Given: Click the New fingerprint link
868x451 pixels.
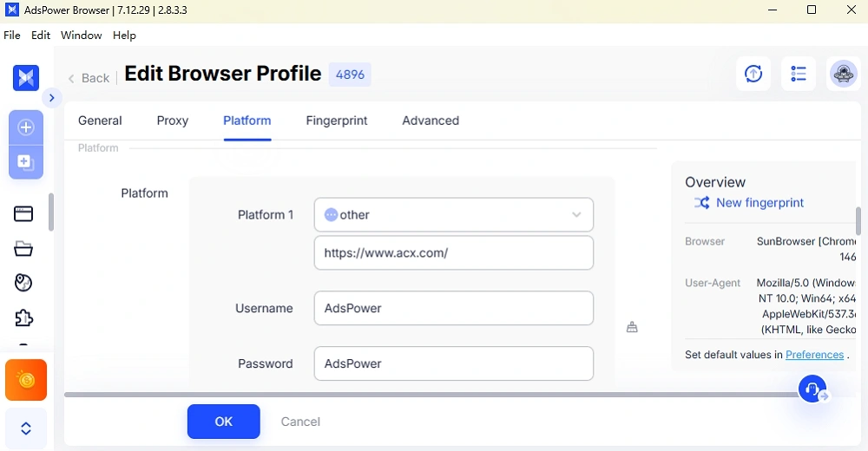Looking at the screenshot, I should [x=759, y=203].
